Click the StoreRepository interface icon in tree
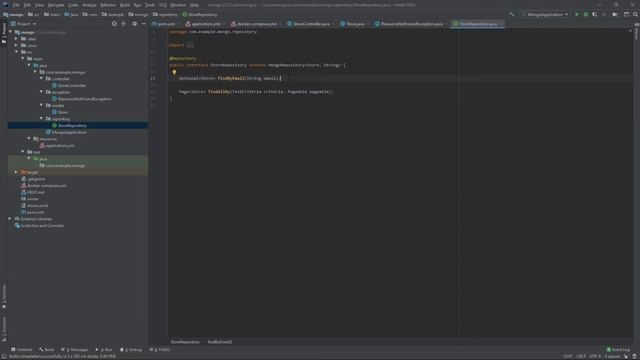The width and height of the screenshot is (640, 360). (54, 125)
